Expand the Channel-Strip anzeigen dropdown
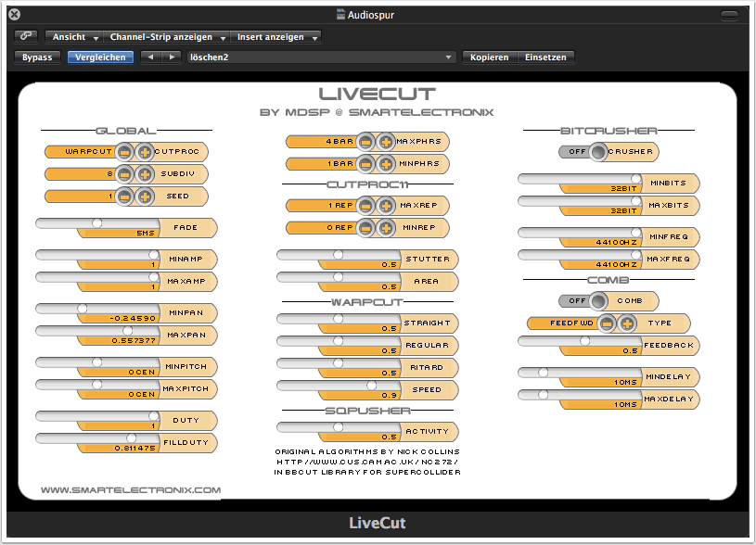 pyautogui.click(x=167, y=37)
